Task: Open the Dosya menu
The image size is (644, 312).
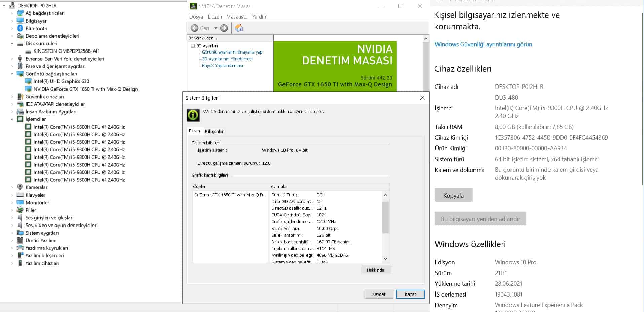Action: pyautogui.click(x=196, y=16)
